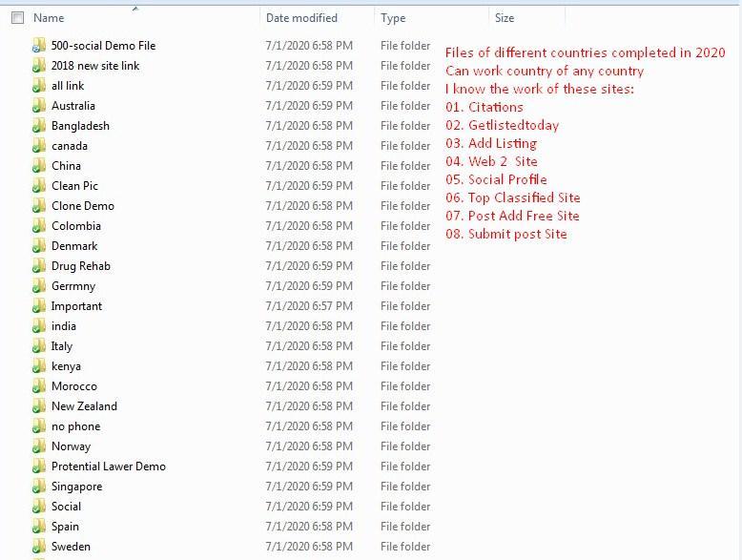
Task: Select the Clean Pic folder icon
Action: (x=39, y=186)
